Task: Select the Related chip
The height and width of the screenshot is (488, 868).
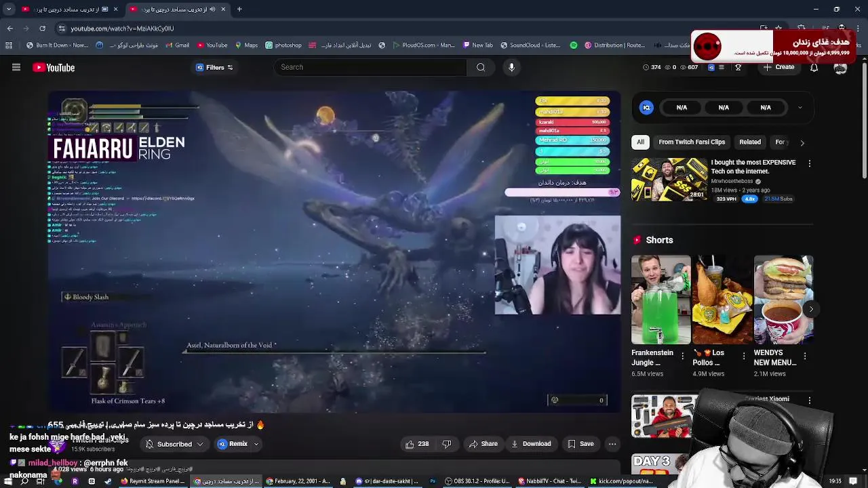Action: coord(749,142)
